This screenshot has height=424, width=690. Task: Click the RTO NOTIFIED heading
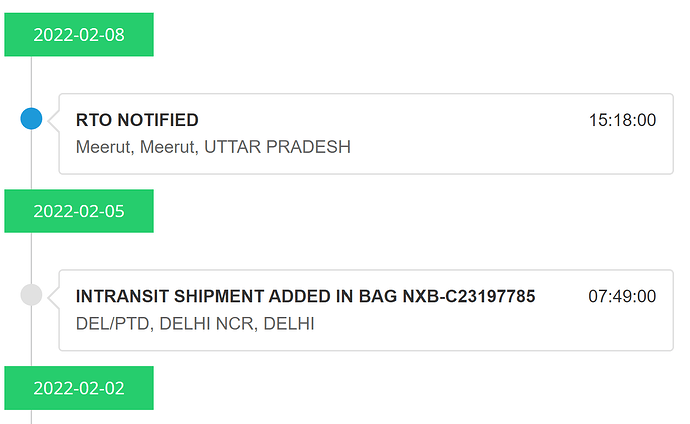pos(137,120)
